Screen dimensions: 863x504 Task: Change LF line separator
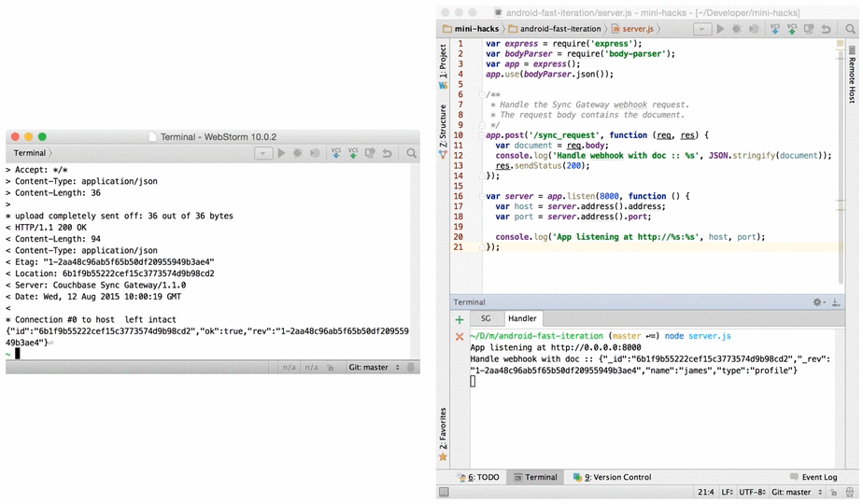pyautogui.click(x=727, y=493)
